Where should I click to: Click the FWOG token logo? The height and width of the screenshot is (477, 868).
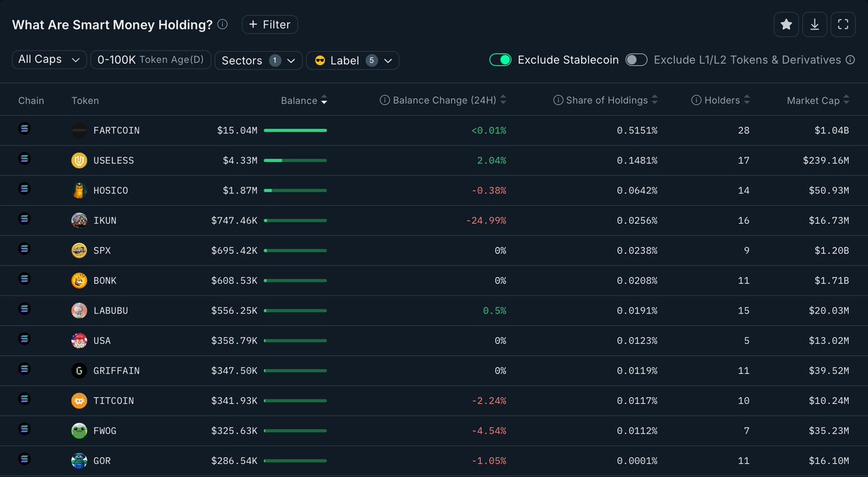click(79, 431)
